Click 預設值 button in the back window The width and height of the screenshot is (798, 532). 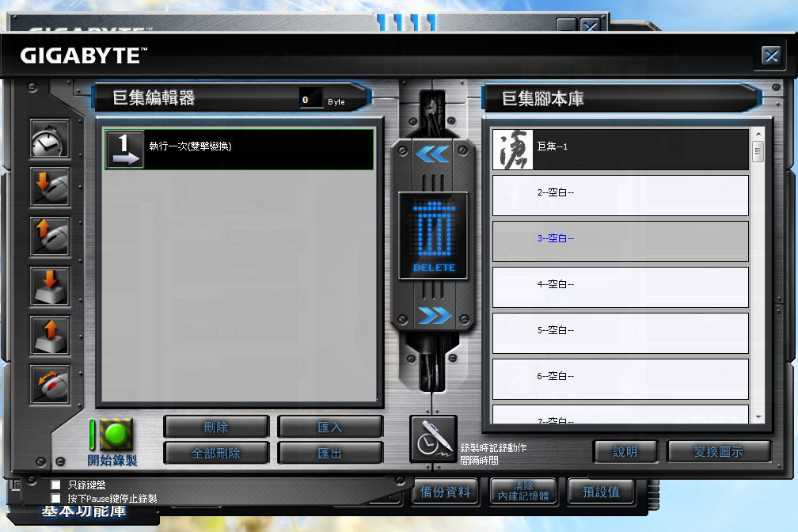601,492
